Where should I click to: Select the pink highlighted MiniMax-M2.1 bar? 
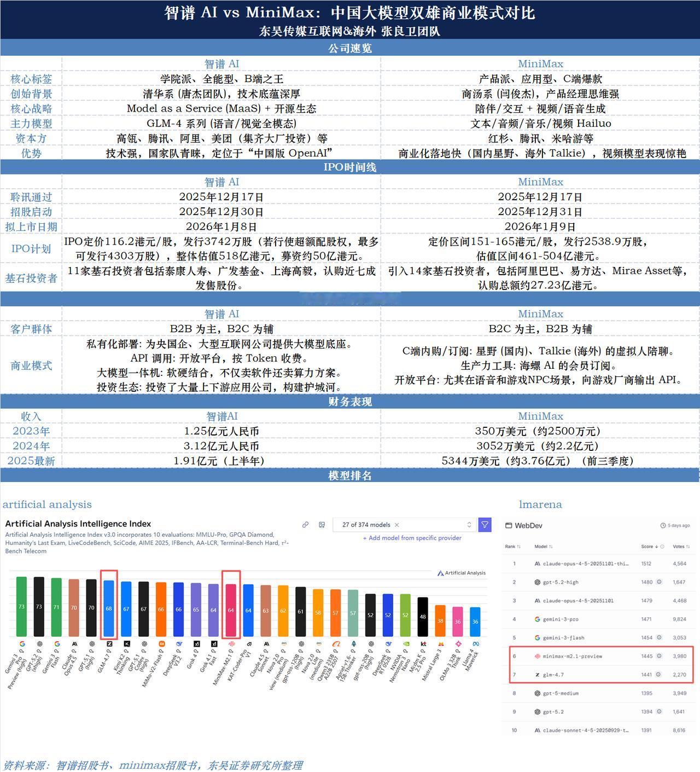point(232,609)
